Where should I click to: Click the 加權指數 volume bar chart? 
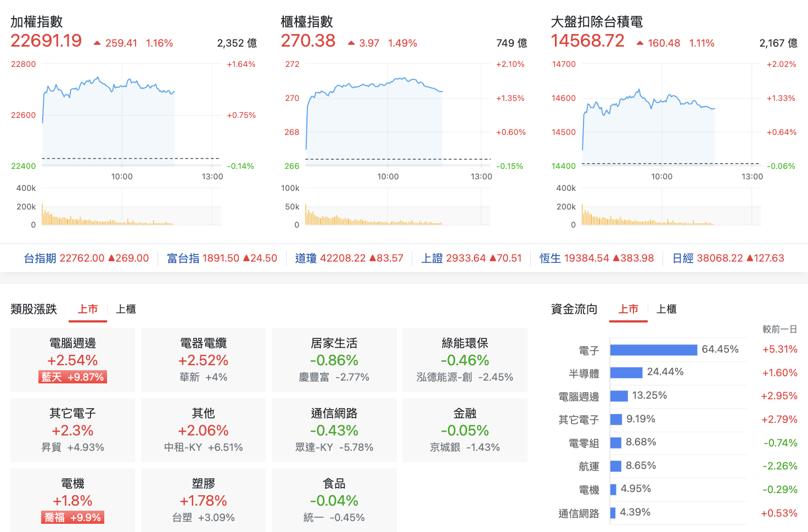coord(131,207)
